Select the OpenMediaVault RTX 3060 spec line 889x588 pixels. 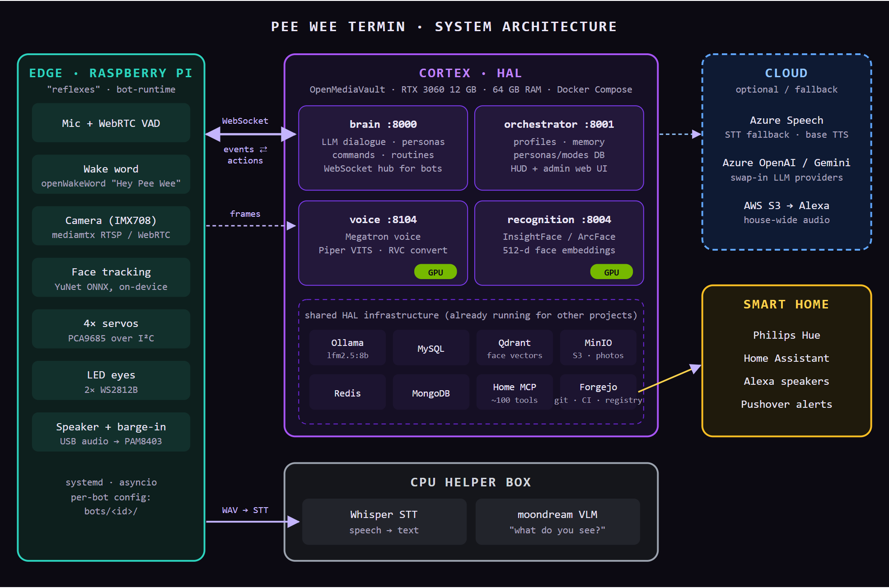point(471,89)
